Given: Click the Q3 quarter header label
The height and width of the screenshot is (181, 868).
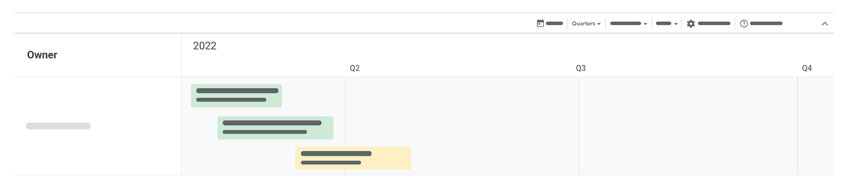Looking at the screenshot, I should tap(580, 68).
